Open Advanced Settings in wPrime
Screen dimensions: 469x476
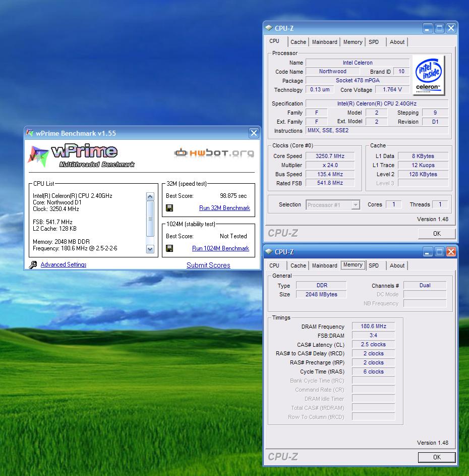pos(64,265)
